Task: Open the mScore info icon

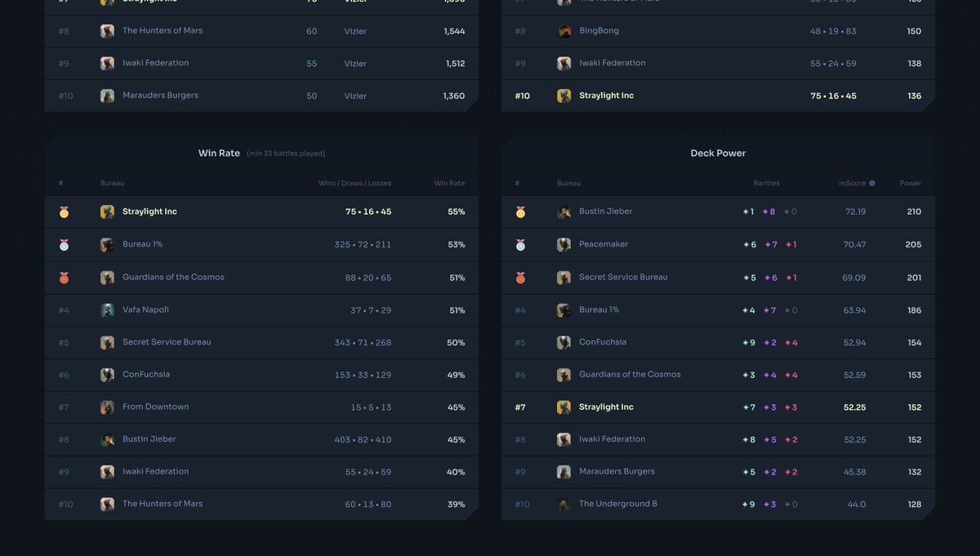Action: [x=872, y=184]
